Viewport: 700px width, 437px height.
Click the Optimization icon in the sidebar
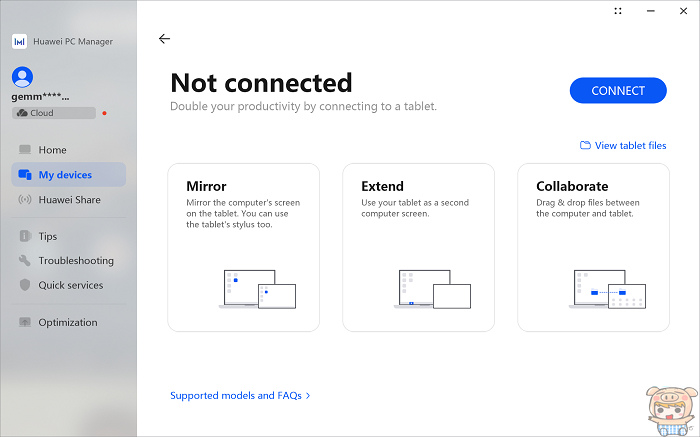pyautogui.click(x=25, y=322)
